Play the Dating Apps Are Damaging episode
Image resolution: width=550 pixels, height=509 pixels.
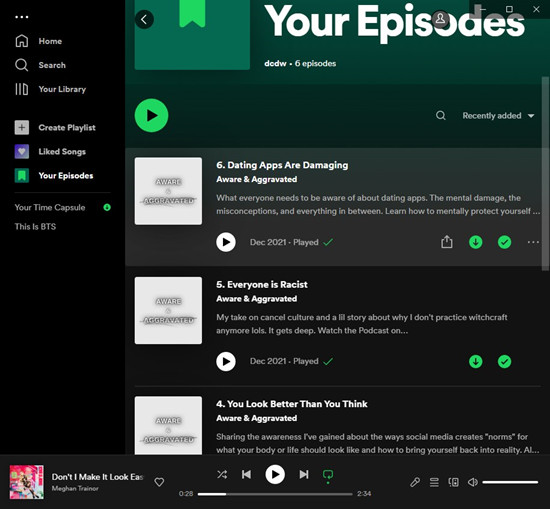[226, 242]
